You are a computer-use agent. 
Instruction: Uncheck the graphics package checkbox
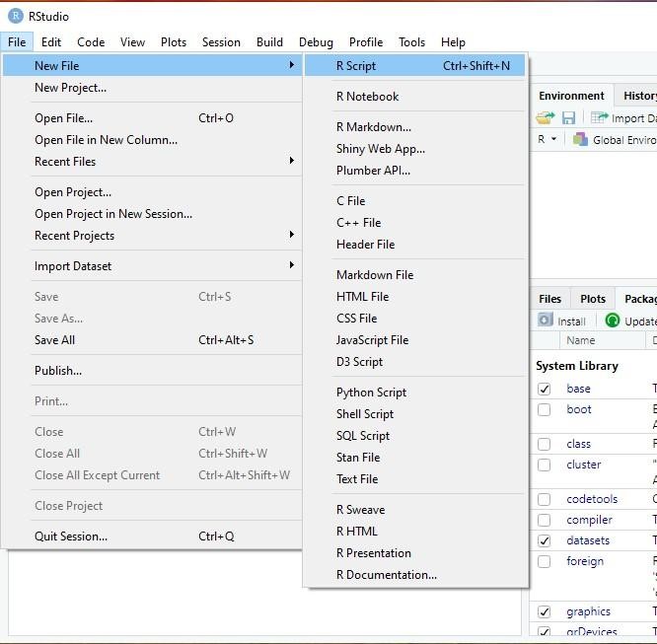pyautogui.click(x=544, y=611)
